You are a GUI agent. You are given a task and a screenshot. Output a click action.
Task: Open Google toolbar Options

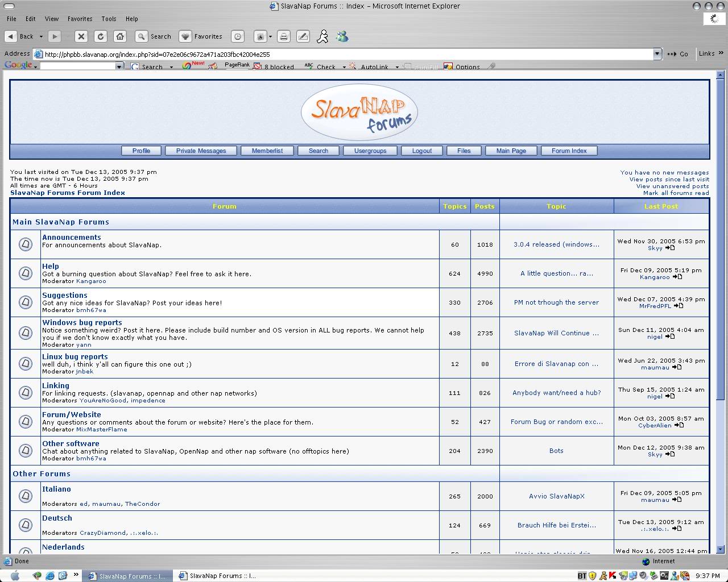tap(462, 66)
